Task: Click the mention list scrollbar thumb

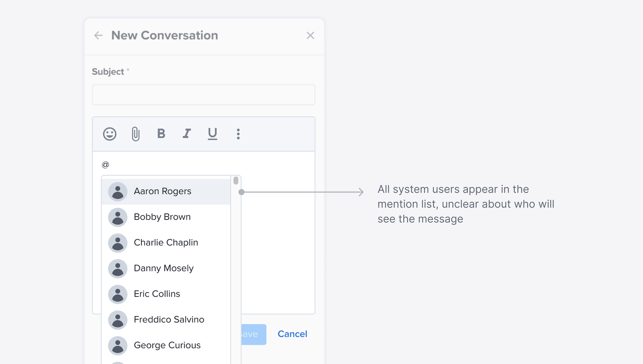Action: click(236, 180)
